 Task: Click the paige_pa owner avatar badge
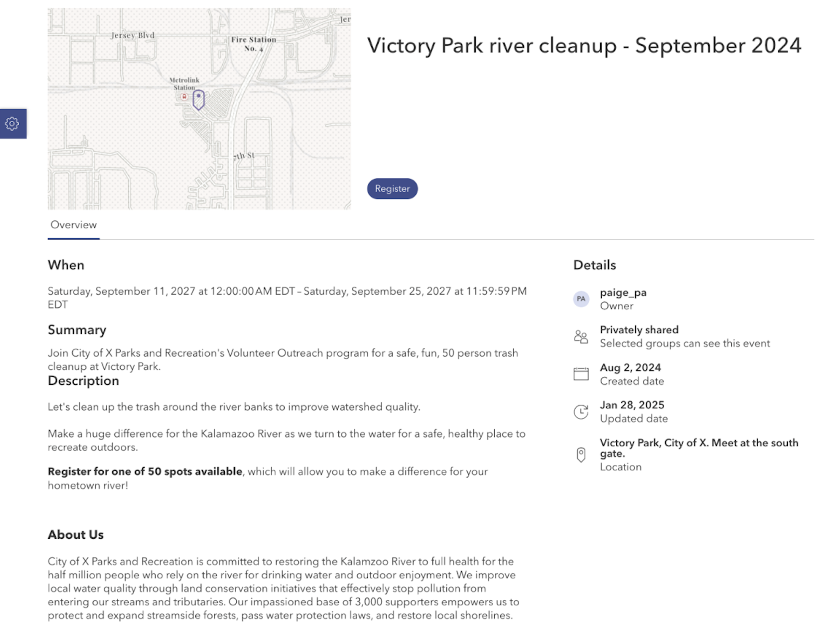click(x=581, y=300)
